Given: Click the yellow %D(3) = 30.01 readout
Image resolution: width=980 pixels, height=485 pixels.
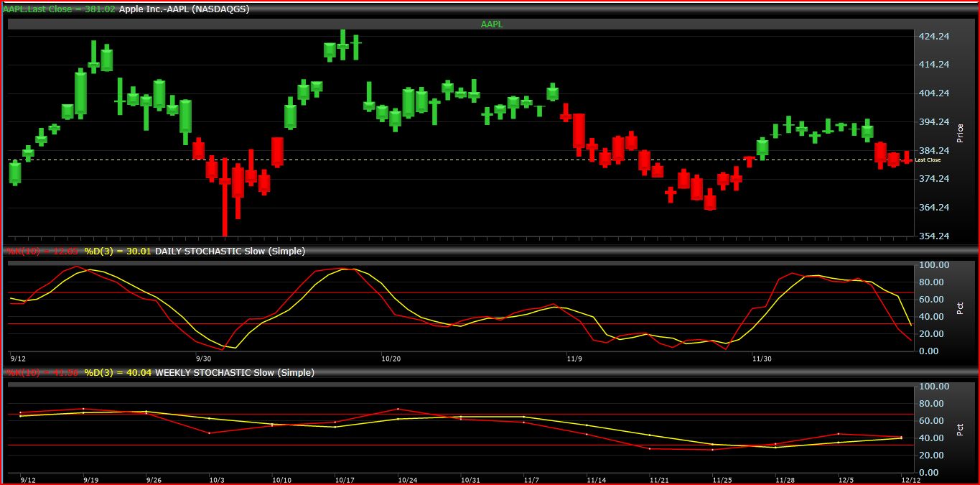Looking at the screenshot, I should (118, 251).
